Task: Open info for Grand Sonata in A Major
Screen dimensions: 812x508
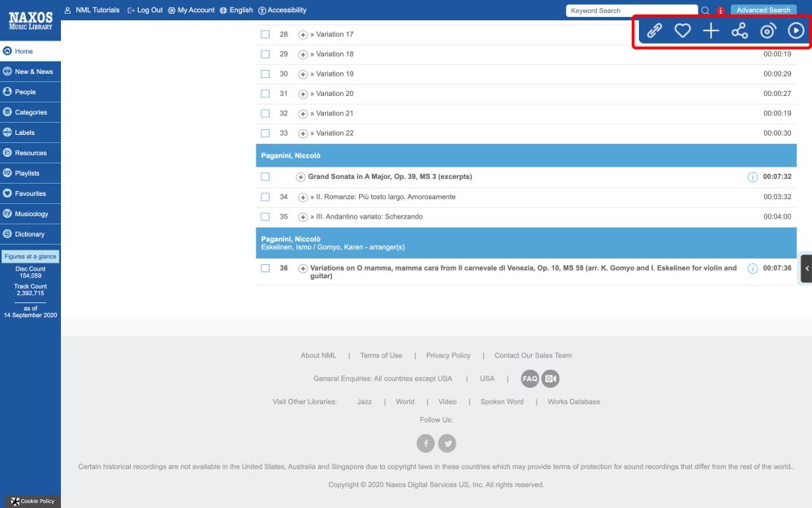Action: click(753, 177)
